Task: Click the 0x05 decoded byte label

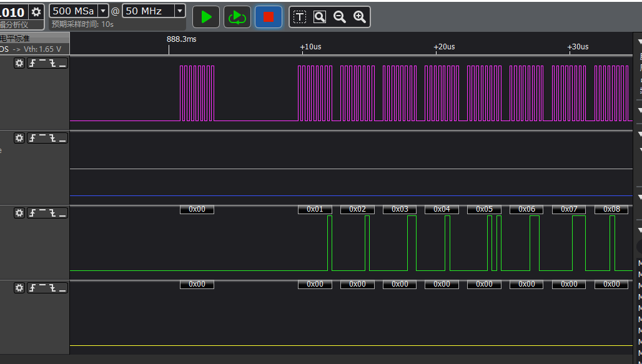Action: pos(484,209)
